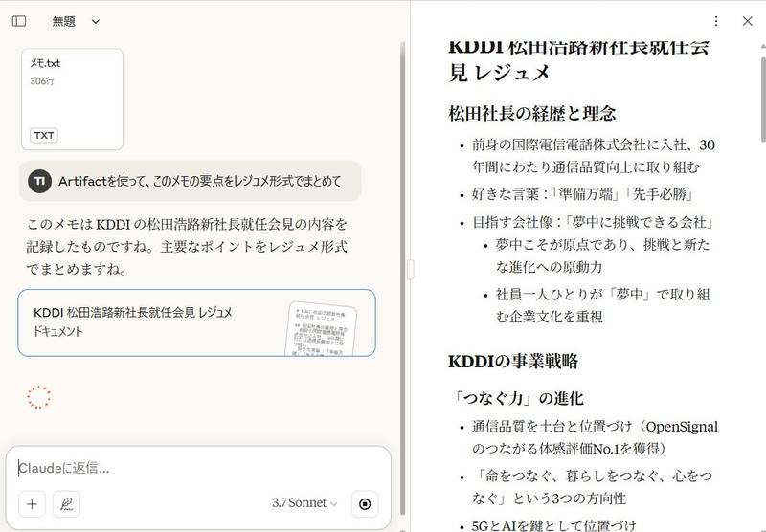
Task: Click the ドキュメント label on artifact card
Action: click(57, 331)
